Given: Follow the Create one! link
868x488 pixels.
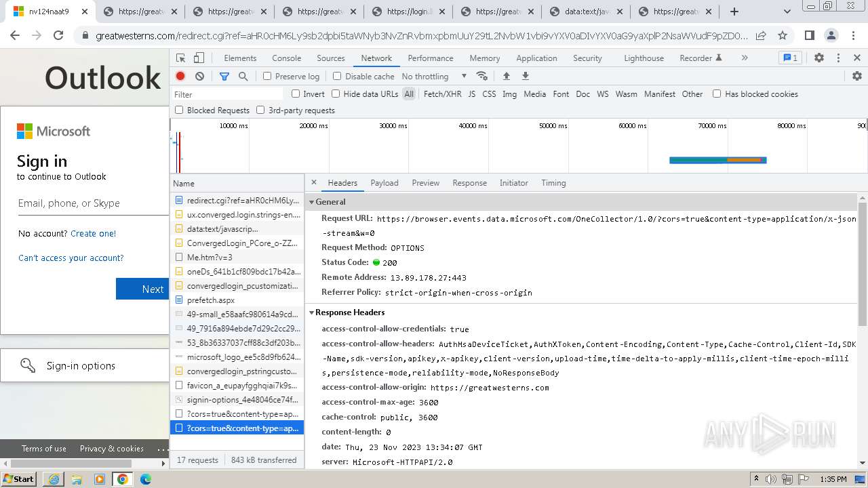Looking at the screenshot, I should pyautogui.click(x=94, y=233).
